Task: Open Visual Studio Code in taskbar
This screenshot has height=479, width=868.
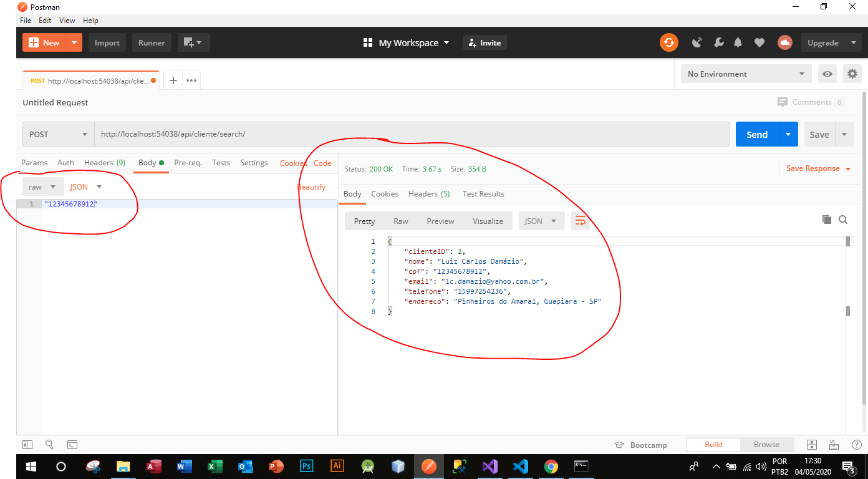Action: [520, 466]
